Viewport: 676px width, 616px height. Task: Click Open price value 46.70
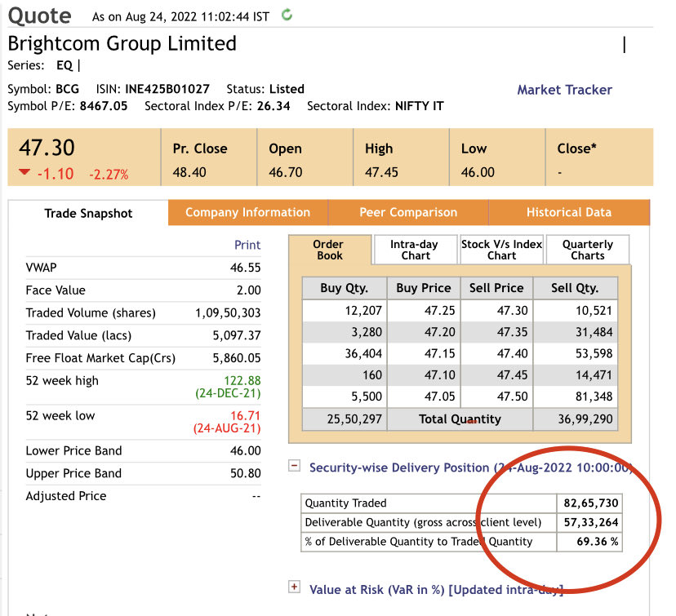(x=286, y=172)
